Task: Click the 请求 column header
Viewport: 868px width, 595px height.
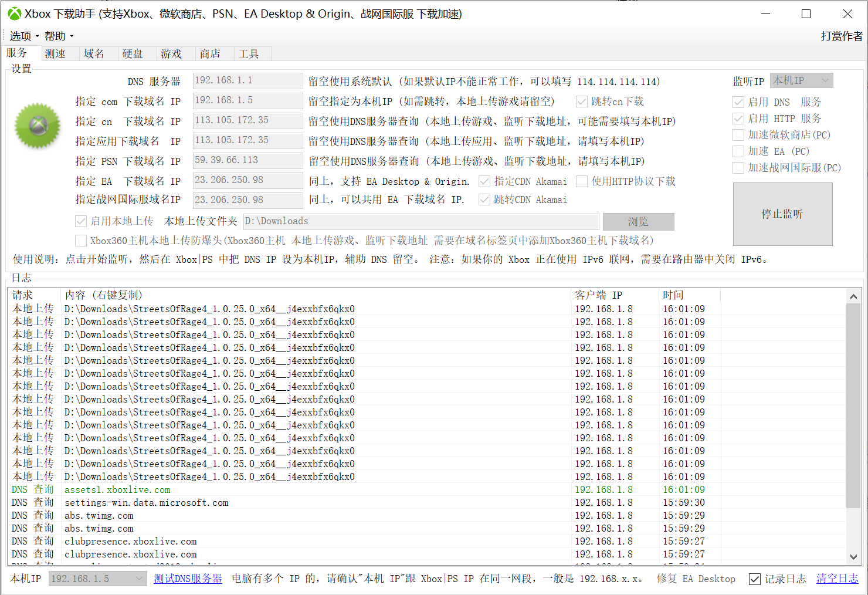Action: 34,295
